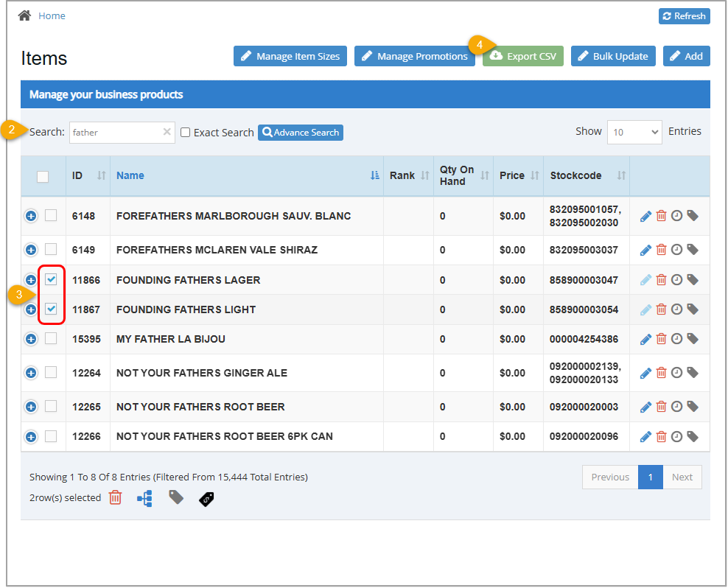Click the gray tag icon in the footer

pos(175,498)
